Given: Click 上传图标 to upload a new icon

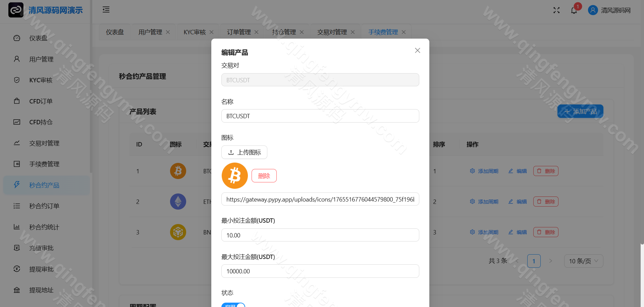Looking at the screenshot, I should (x=244, y=152).
